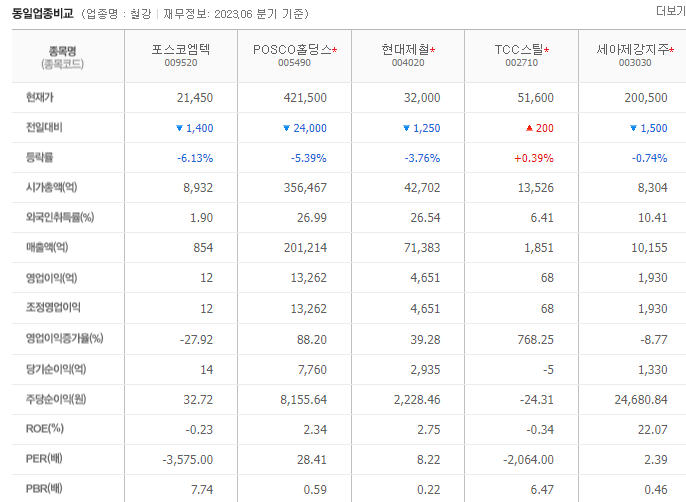Click the down arrow beside 24,000

click(x=287, y=128)
